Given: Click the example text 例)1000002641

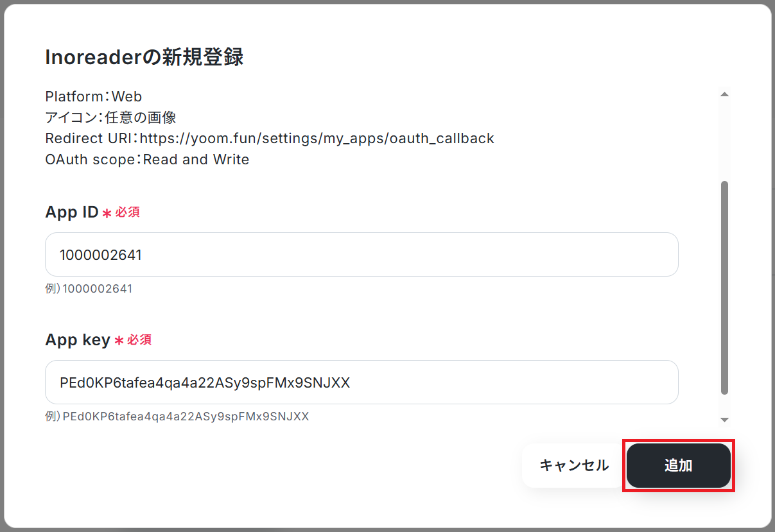Looking at the screenshot, I should click(89, 289).
